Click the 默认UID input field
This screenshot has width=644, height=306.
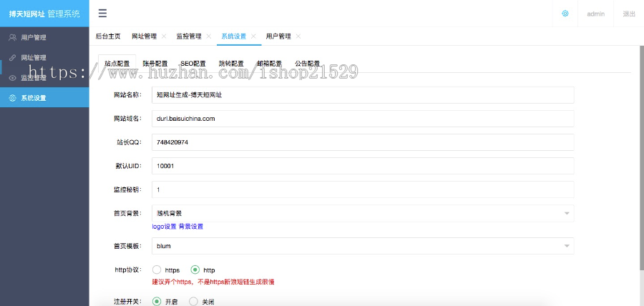[x=363, y=166]
